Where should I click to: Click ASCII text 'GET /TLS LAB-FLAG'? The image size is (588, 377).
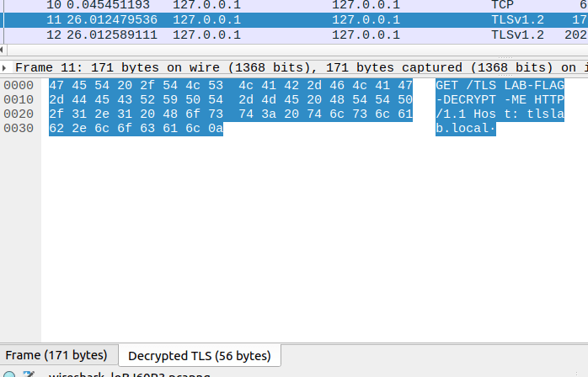pos(500,86)
